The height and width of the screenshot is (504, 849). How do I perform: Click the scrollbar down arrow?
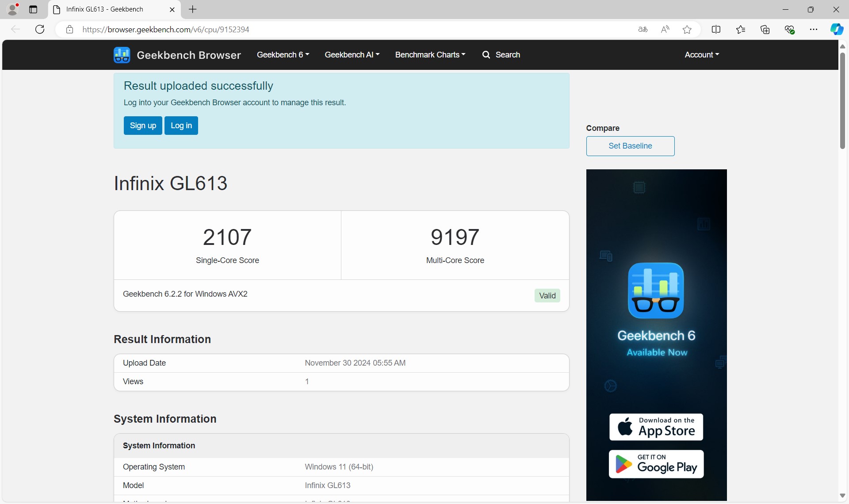point(842,496)
